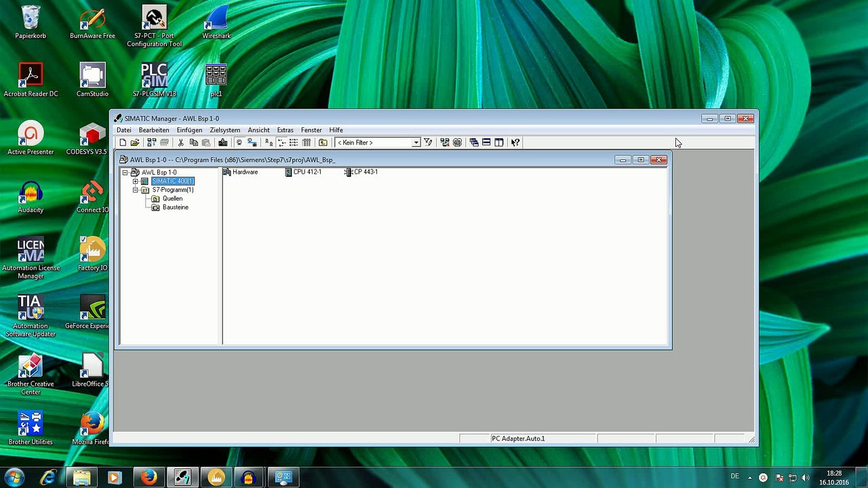868x488 pixels.
Task: Set view to details mode
Action: click(307, 142)
